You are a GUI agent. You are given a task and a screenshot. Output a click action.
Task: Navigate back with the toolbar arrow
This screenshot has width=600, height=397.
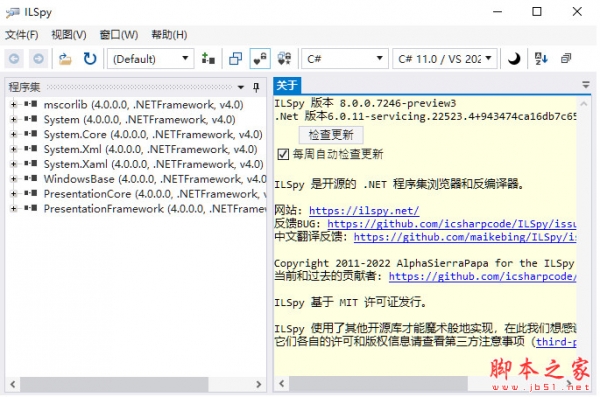pos(14,59)
